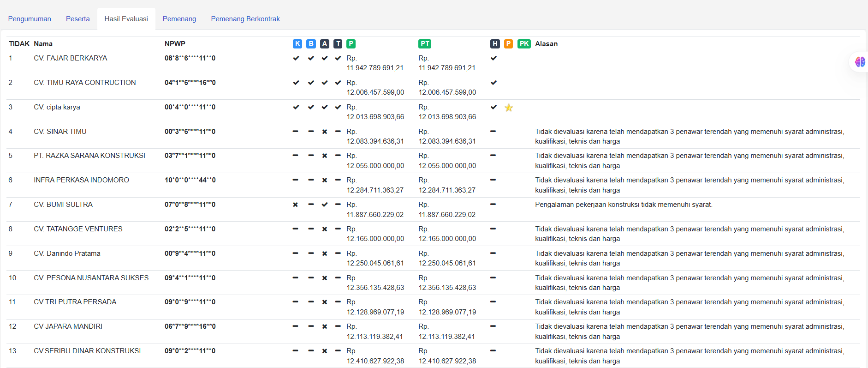Click the Alasan column header
The width and height of the screenshot is (868, 368).
(546, 44)
